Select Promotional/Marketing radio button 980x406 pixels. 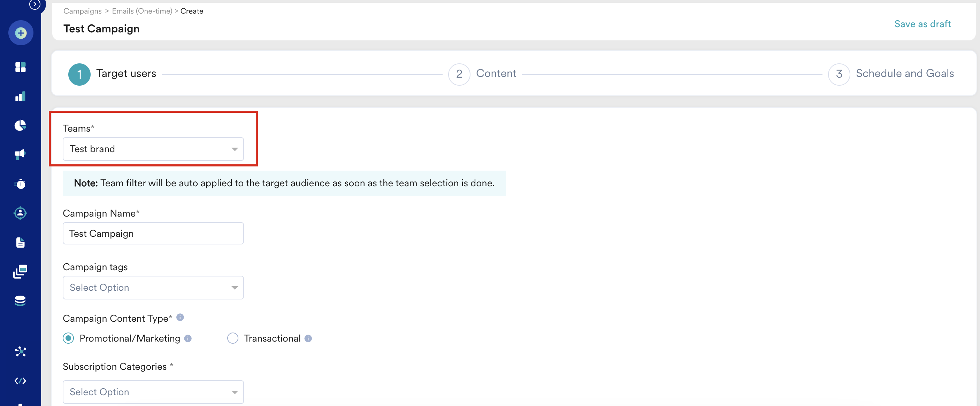tap(68, 338)
